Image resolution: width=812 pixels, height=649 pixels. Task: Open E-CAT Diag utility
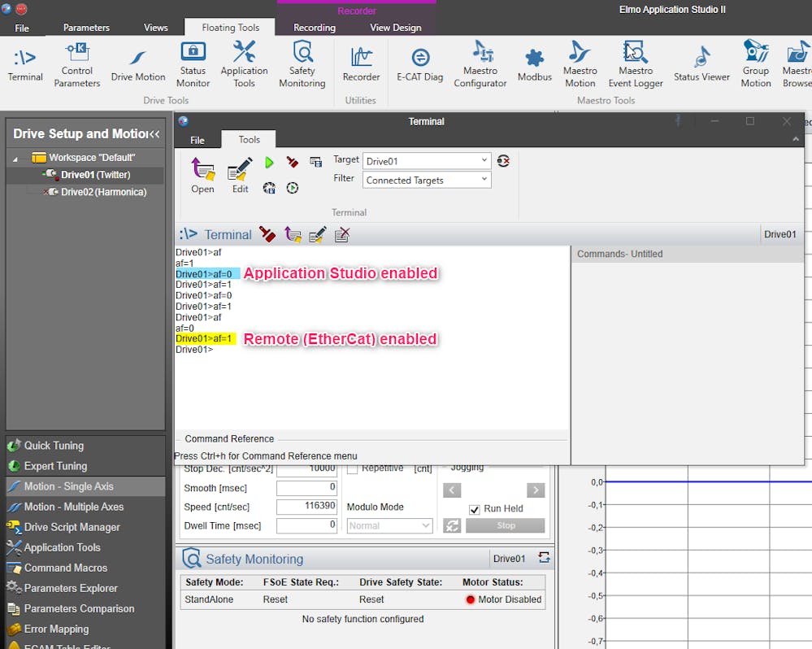(420, 65)
